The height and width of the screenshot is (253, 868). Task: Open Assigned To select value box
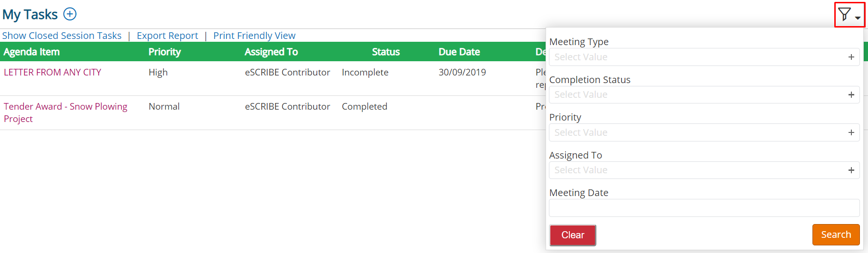tap(704, 170)
